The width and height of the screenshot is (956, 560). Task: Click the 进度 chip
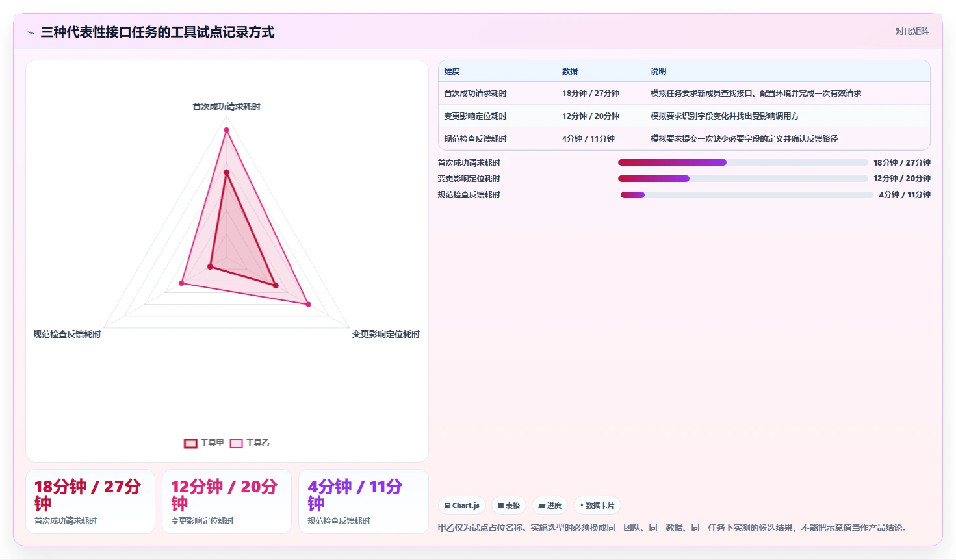pyautogui.click(x=550, y=505)
